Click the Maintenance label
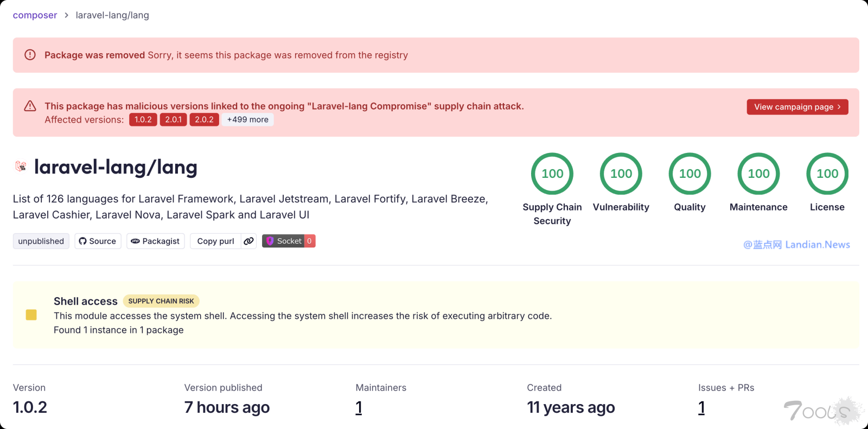This screenshot has height=429, width=868. pos(758,207)
